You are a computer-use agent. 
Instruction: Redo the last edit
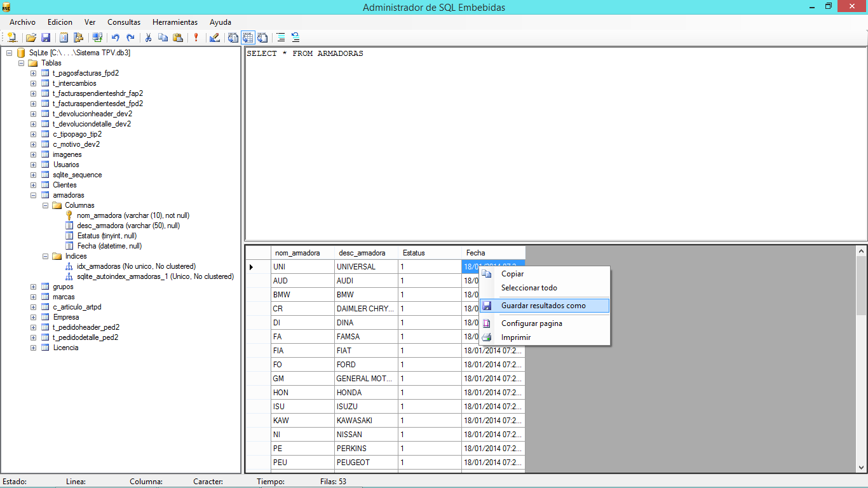(130, 37)
